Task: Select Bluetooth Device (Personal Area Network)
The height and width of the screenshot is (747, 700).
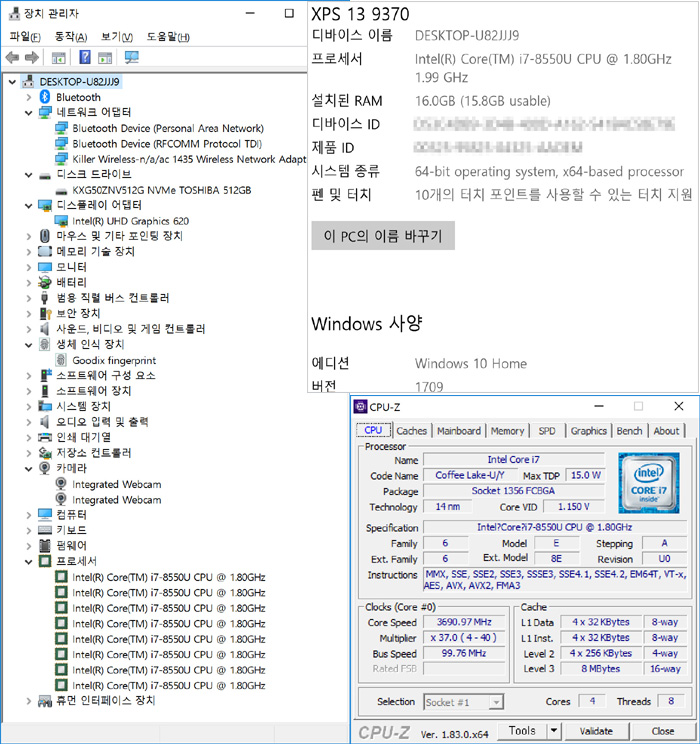Action: click(x=168, y=128)
